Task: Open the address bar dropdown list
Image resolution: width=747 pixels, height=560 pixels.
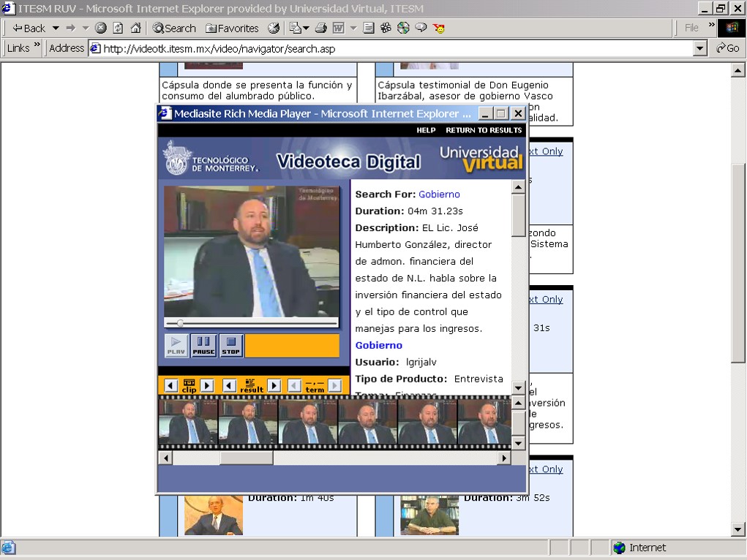Action: (x=700, y=48)
